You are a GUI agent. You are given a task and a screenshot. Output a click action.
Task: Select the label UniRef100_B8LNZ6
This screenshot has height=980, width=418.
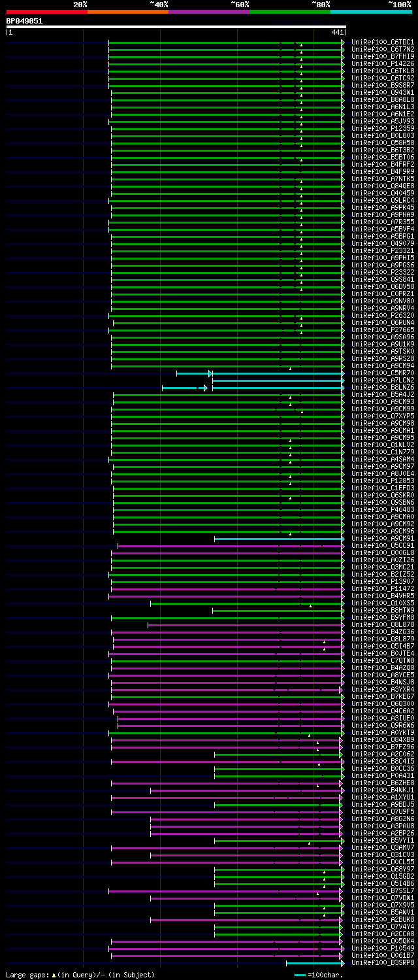pyautogui.click(x=383, y=388)
